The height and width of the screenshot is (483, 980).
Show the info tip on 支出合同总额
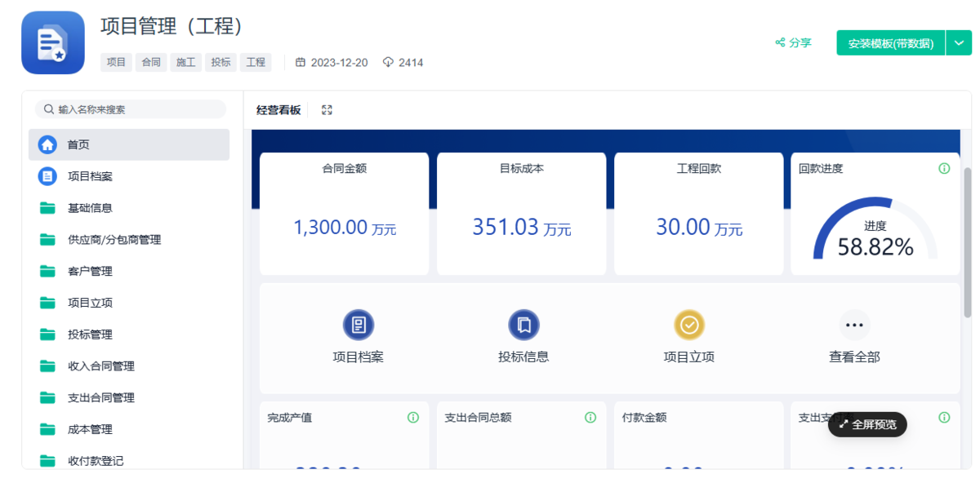tap(590, 417)
